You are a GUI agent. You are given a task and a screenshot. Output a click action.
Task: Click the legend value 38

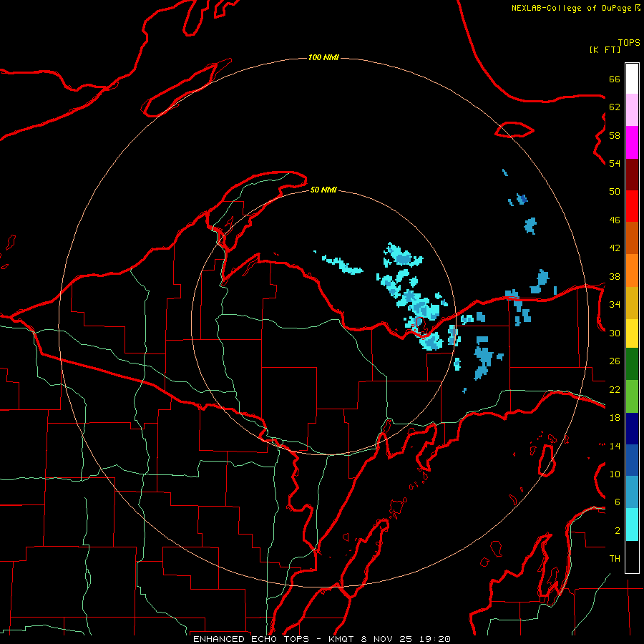pyautogui.click(x=615, y=276)
